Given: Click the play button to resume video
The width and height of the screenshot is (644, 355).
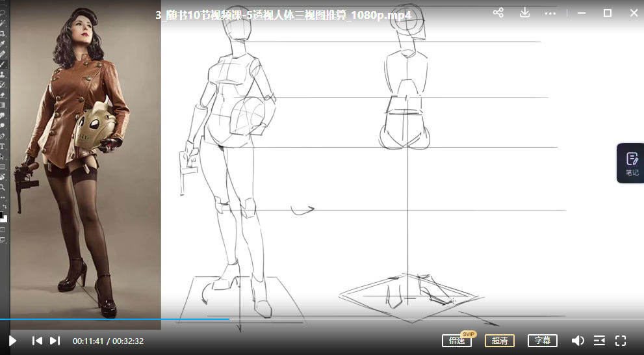Looking at the screenshot, I should [12, 340].
